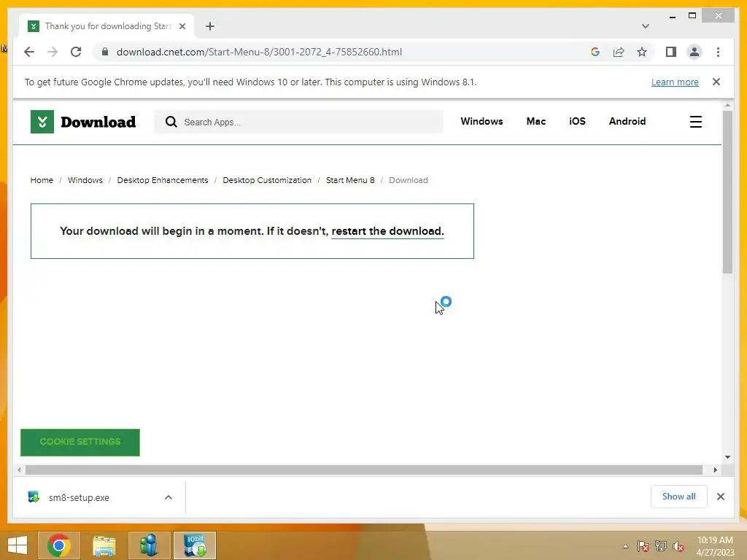Click the green Download logo icon
The width and height of the screenshot is (747, 560).
click(42, 122)
